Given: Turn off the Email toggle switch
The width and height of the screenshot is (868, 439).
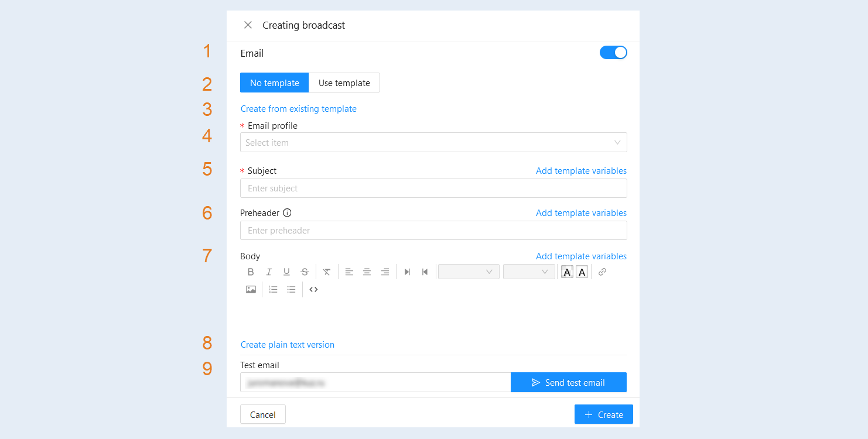Looking at the screenshot, I should [613, 53].
